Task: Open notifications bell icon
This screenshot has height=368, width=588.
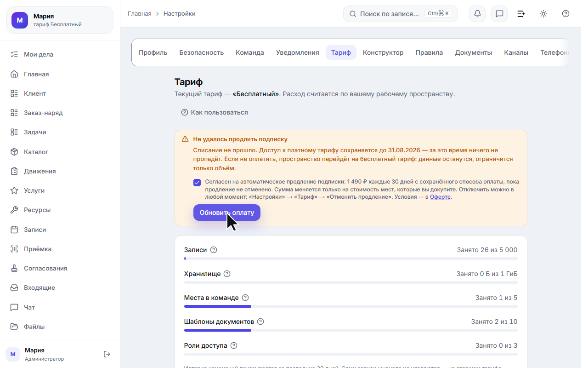Action: [477, 14]
